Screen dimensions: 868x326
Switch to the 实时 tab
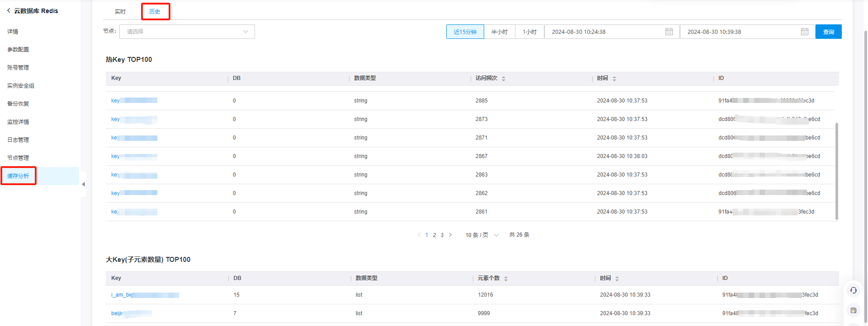click(x=120, y=12)
